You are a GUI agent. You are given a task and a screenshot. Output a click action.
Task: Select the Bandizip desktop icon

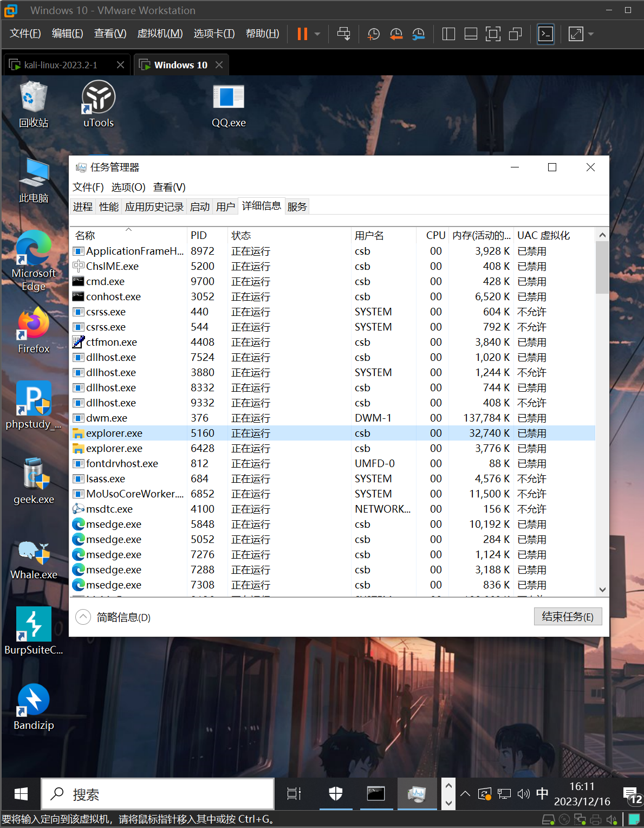click(34, 707)
